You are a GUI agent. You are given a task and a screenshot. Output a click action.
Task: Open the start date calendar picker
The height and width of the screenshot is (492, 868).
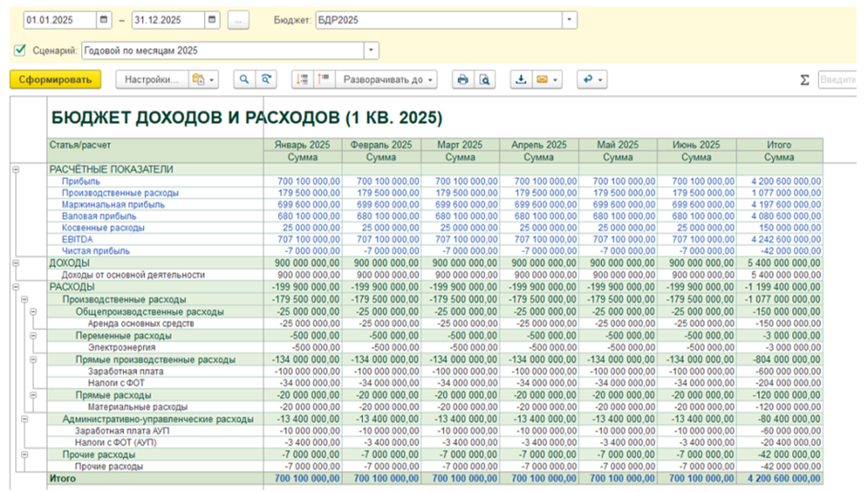103,19
